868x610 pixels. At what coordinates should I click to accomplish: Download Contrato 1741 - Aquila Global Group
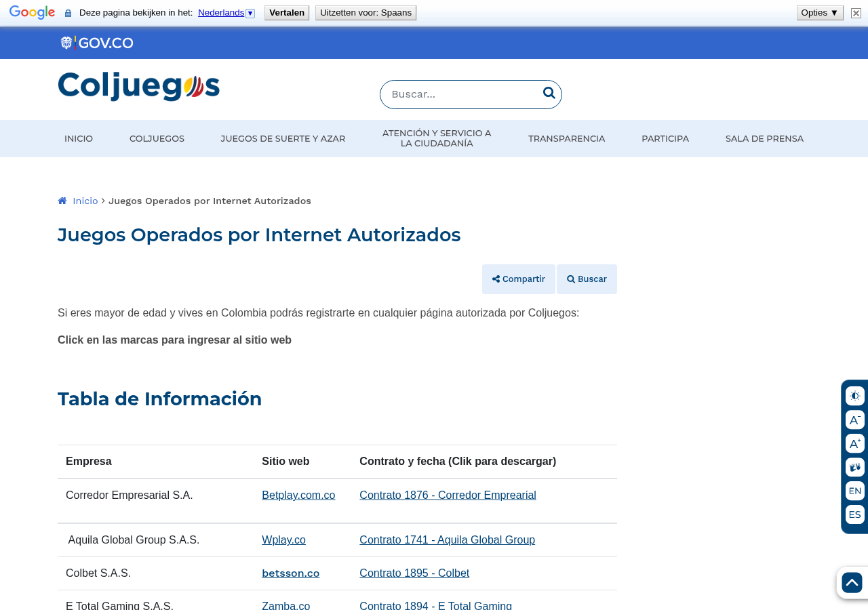[447, 540]
